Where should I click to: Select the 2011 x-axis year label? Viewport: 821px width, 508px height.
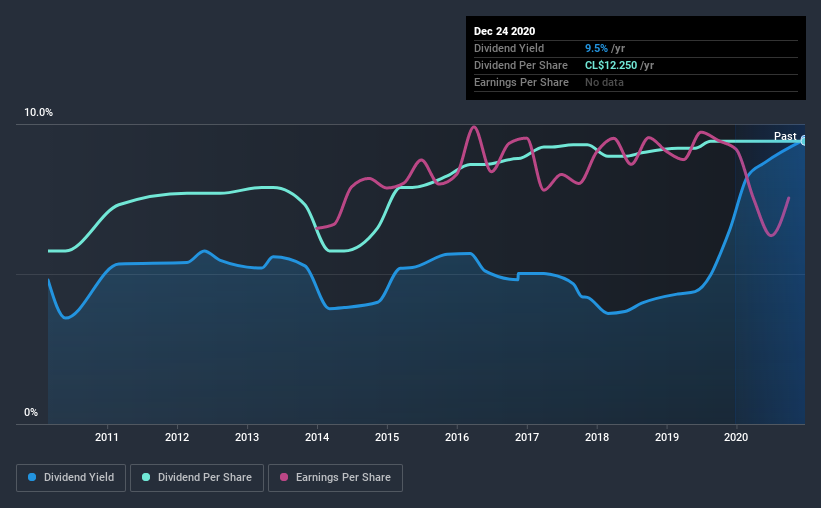tap(107, 437)
